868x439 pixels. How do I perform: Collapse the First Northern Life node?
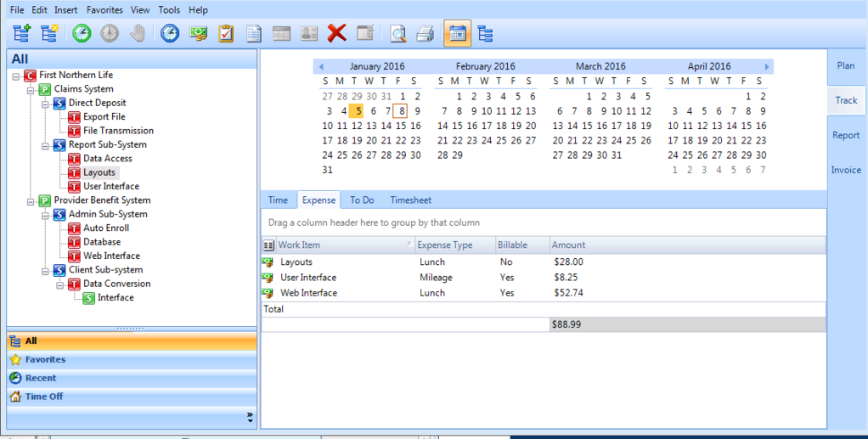click(15, 76)
